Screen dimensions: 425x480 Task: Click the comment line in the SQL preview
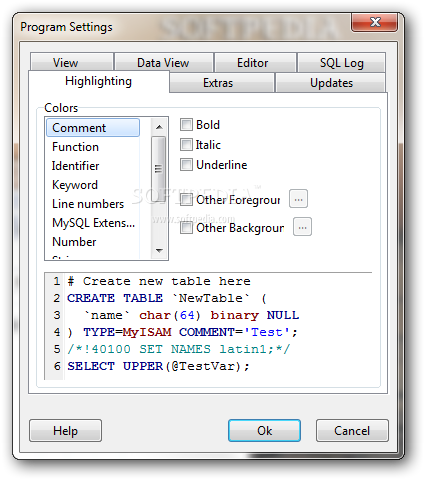click(x=159, y=281)
